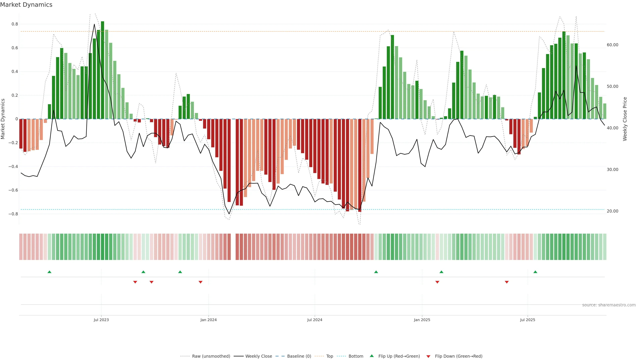Click the source: sharemaestro.com text

[609, 305]
